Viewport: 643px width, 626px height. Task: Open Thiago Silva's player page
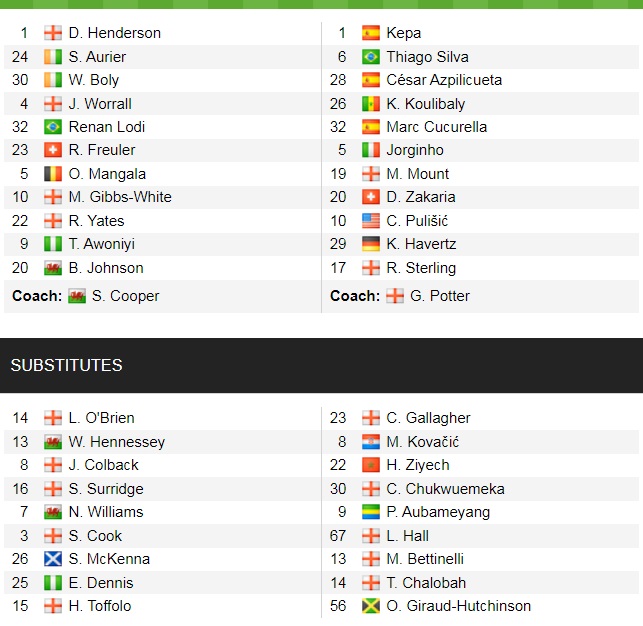(427, 57)
